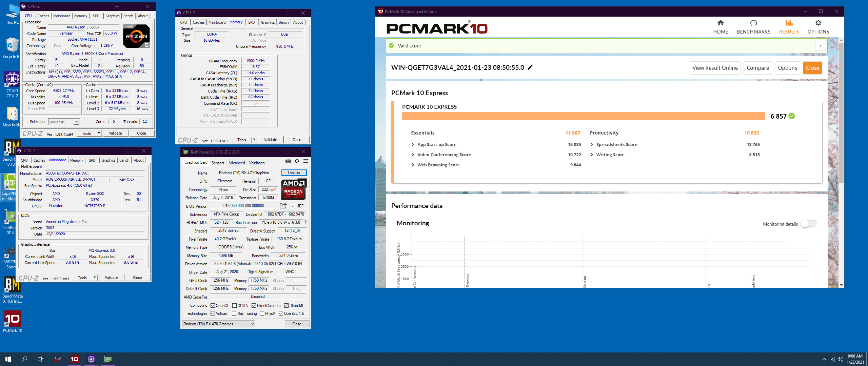Open PCMark 10 RESULTS section
This screenshot has height=366, width=868.
click(x=789, y=27)
